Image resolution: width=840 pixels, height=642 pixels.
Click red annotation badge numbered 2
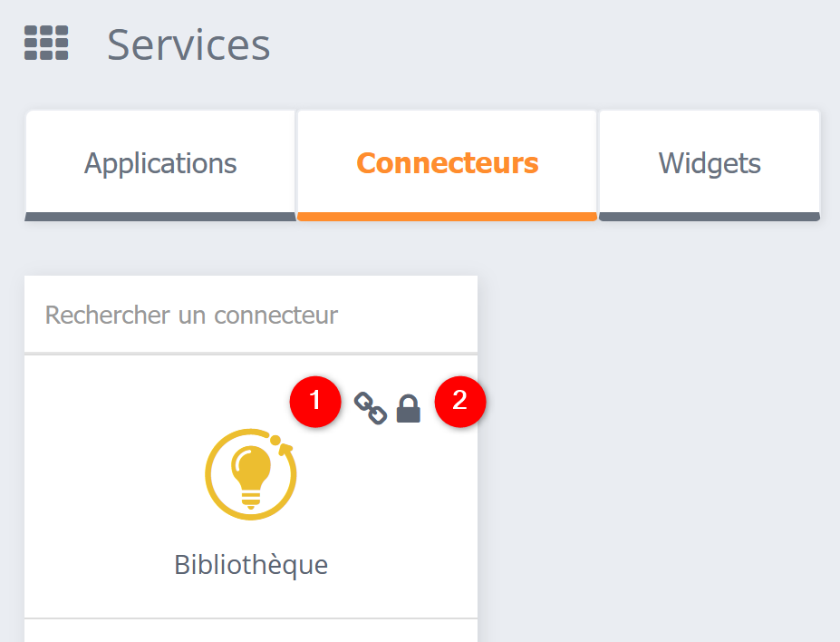pyautogui.click(x=460, y=402)
